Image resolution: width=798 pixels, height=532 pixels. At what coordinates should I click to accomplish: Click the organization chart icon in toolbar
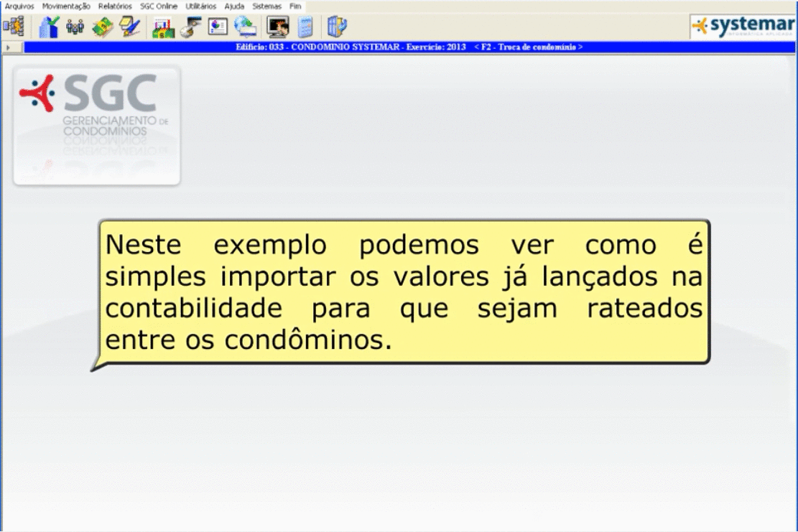tap(12, 27)
